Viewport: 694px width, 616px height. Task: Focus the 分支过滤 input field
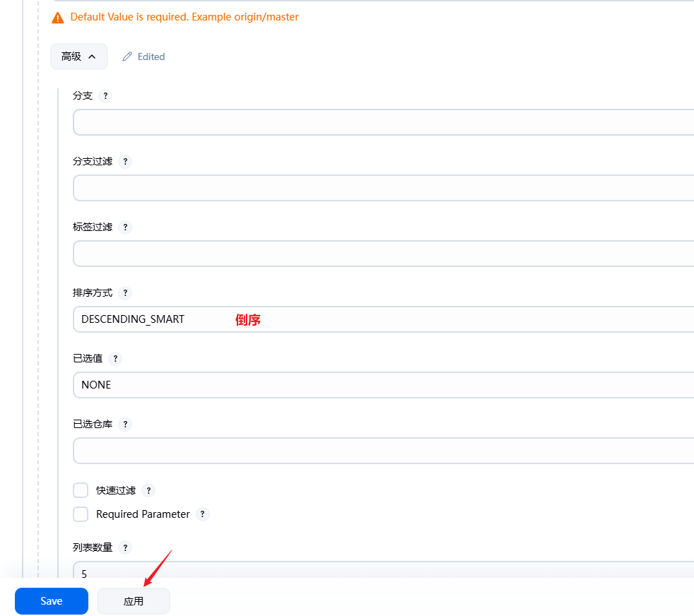pyautogui.click(x=383, y=188)
